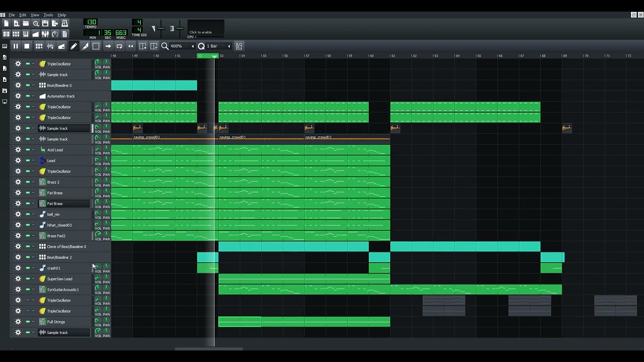Screen dimensions: 644x362
Task: Insert a bar at playhead
Action: (143, 46)
